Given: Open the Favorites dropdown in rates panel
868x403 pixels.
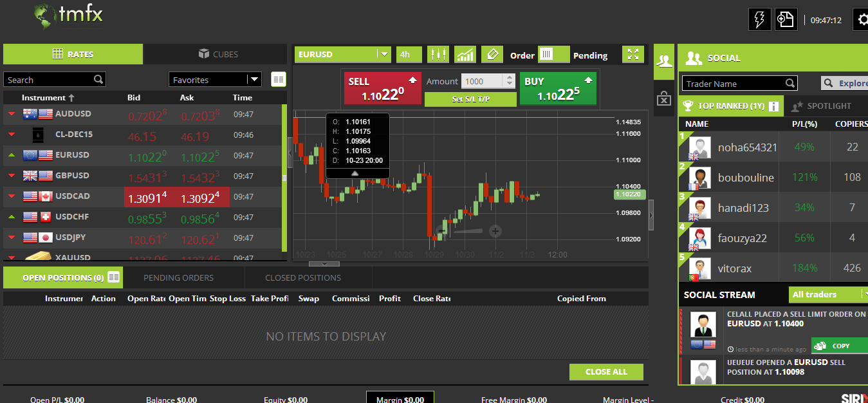Looking at the screenshot, I should pyautogui.click(x=215, y=79).
